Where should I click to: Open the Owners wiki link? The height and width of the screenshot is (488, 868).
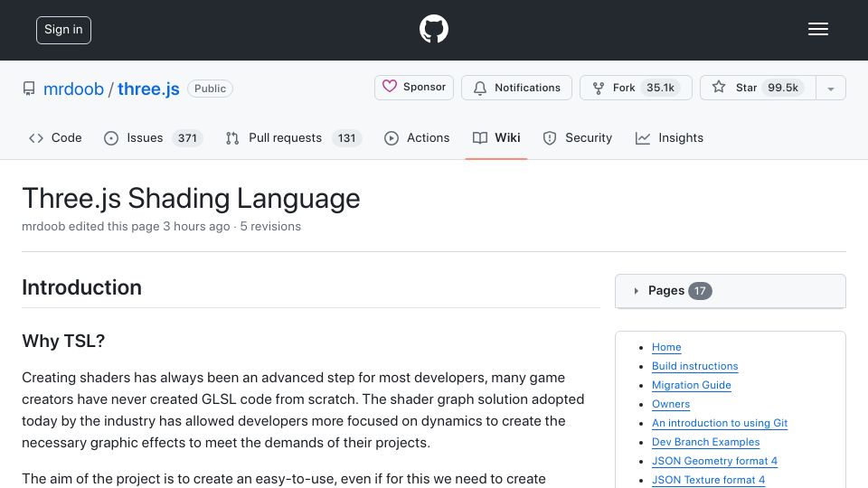point(671,404)
